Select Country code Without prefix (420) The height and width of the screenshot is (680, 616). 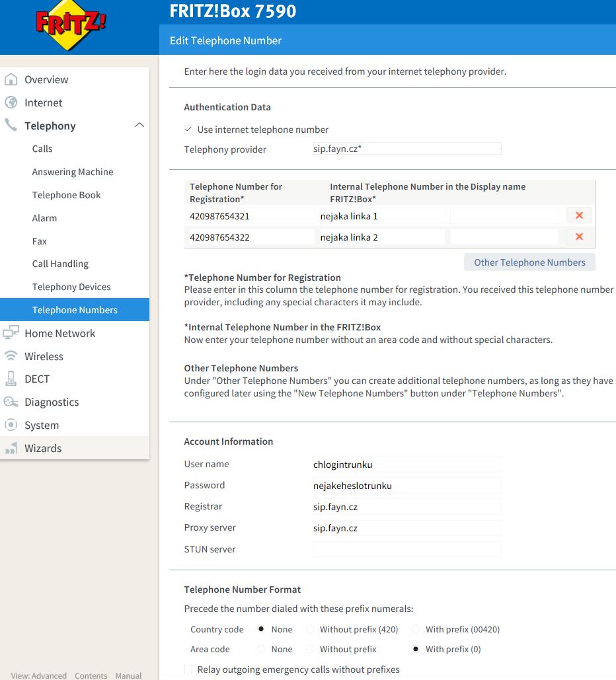tap(310, 629)
